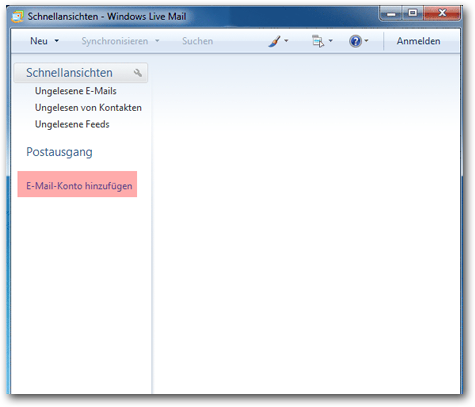Minimize the Windows Live Mail window

[391, 13]
